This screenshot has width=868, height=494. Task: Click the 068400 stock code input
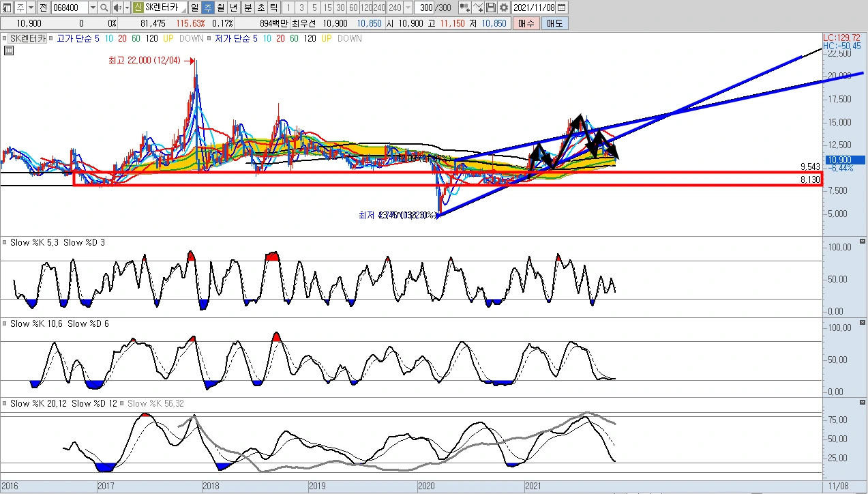(70, 8)
